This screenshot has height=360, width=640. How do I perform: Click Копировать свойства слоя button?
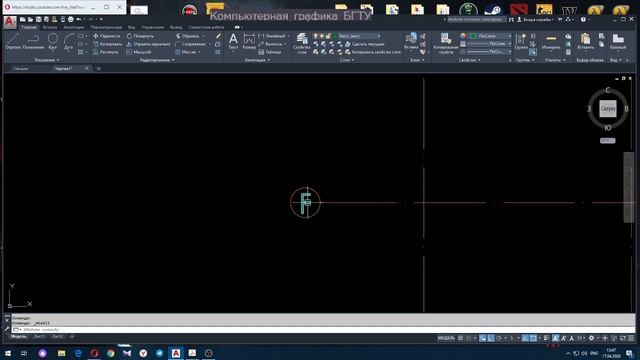click(373, 52)
